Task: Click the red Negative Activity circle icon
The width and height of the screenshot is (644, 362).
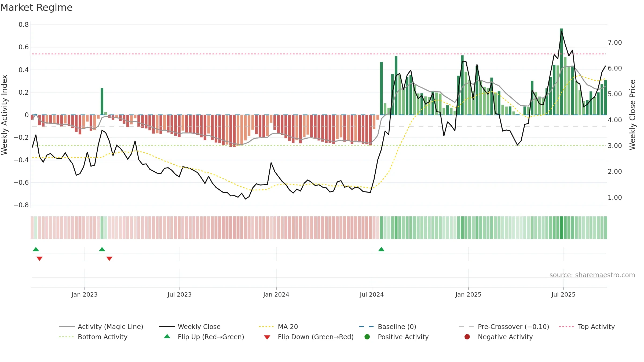Action: click(x=467, y=337)
